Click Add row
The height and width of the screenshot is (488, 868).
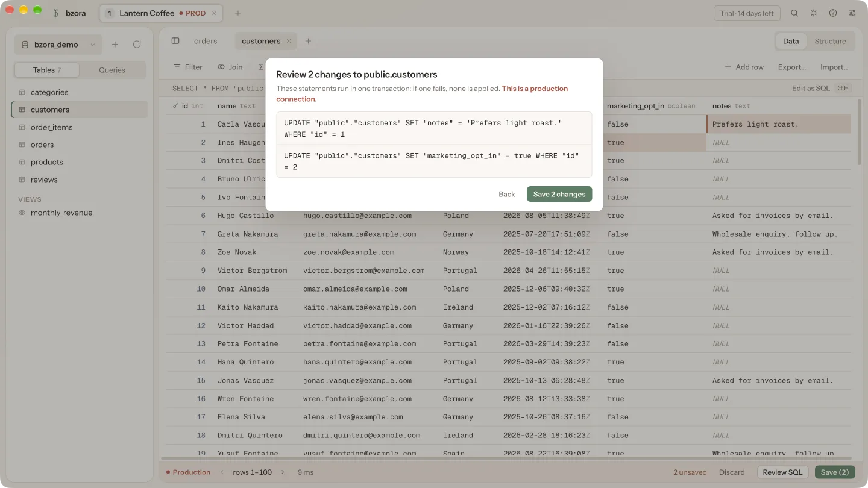744,67
